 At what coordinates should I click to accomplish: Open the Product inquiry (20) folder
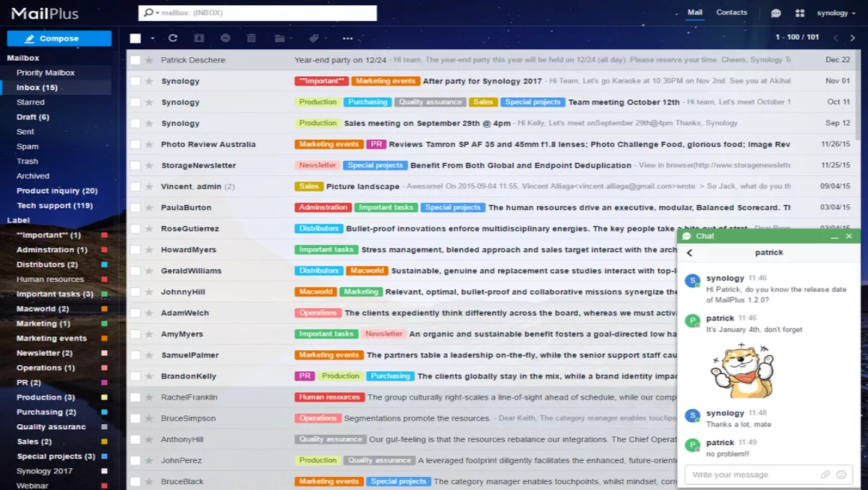click(x=57, y=191)
